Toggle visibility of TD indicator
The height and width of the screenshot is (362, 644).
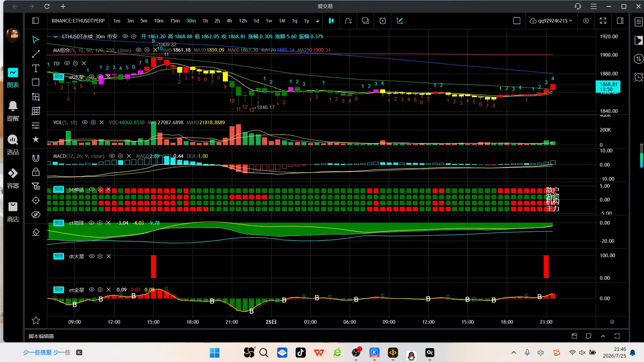tap(67, 63)
